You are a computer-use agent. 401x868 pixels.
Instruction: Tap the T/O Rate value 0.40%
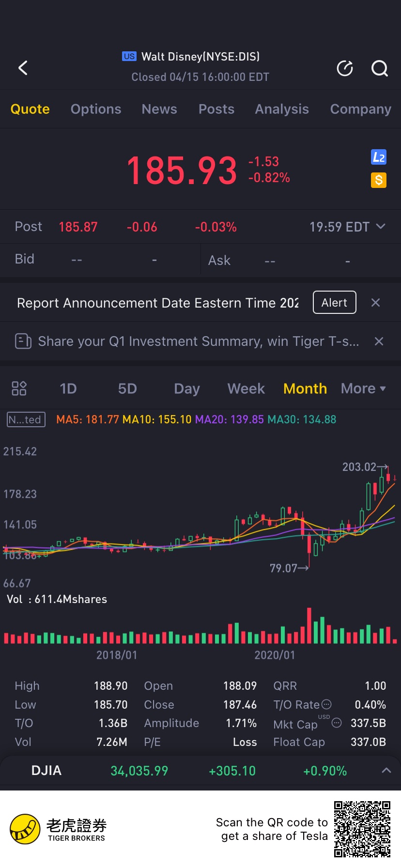click(370, 705)
